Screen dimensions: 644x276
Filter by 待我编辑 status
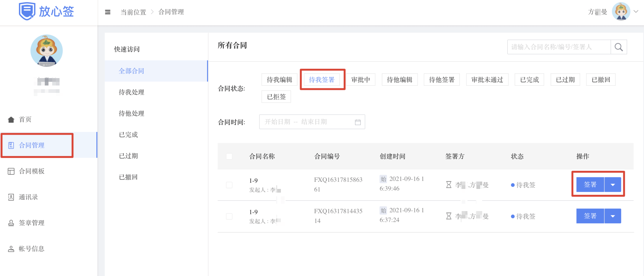[x=279, y=80]
